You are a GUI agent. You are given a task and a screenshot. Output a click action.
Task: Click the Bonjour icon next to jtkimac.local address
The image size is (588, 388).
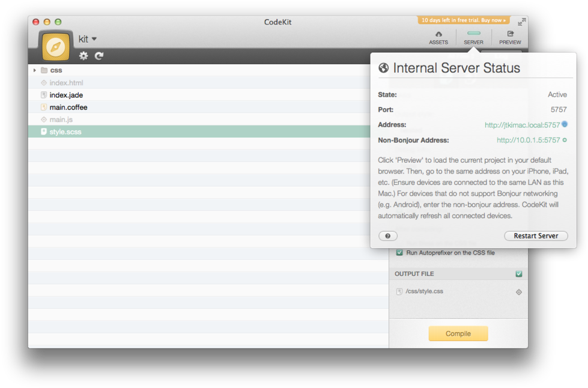[x=563, y=124]
